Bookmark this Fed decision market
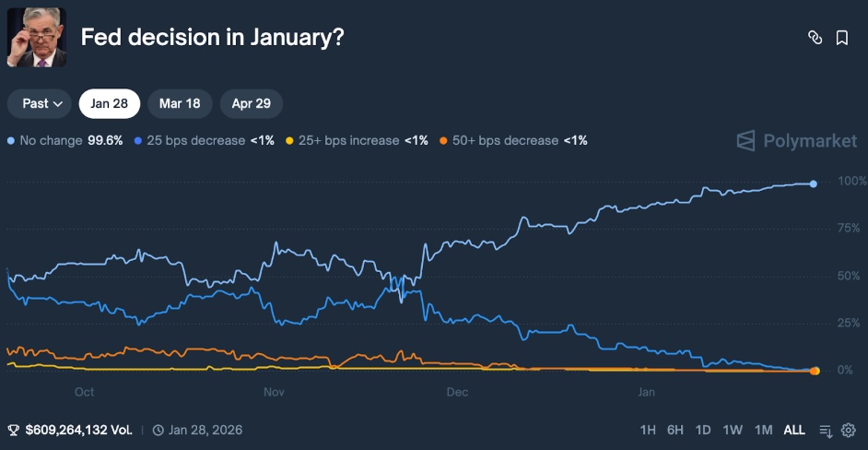 841,38
